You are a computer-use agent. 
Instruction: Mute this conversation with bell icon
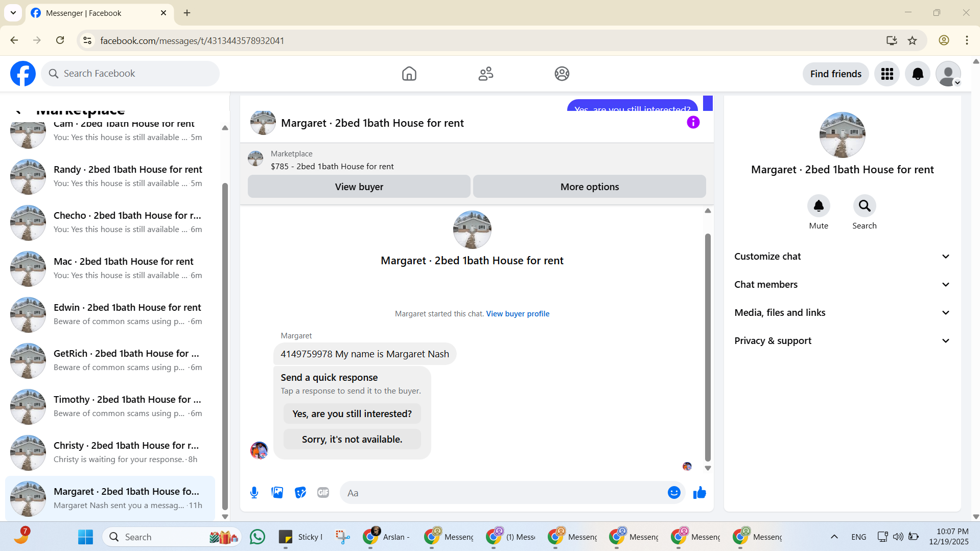(x=819, y=206)
